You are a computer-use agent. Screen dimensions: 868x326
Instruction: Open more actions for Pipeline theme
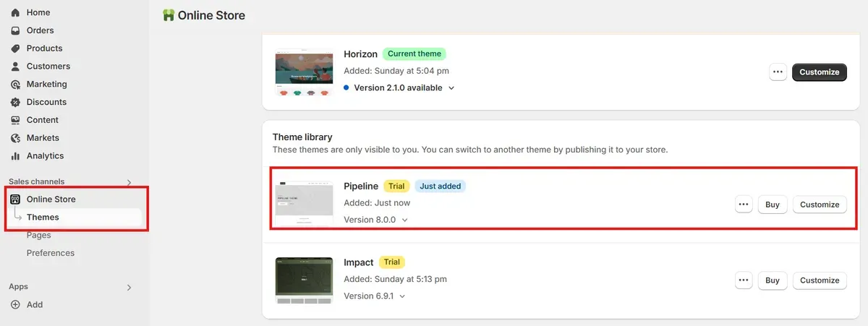(x=744, y=205)
